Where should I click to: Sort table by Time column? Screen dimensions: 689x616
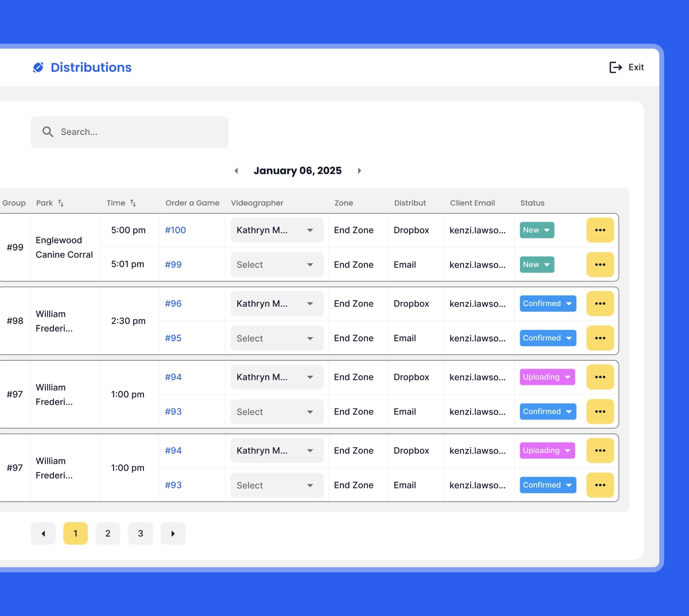pos(133,203)
